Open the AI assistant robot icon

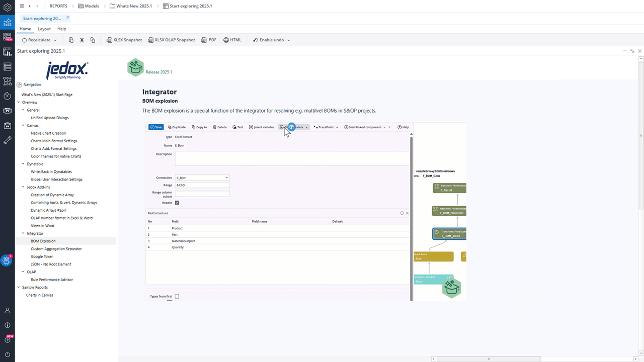coord(7,260)
